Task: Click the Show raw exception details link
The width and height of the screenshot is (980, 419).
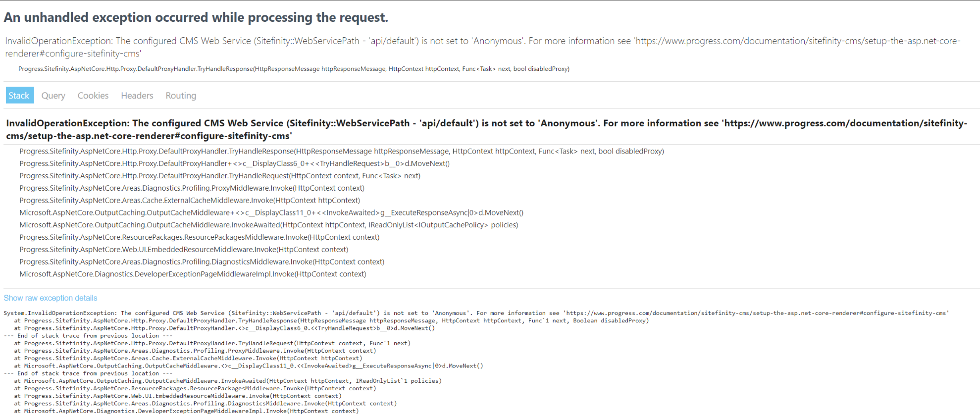Action: point(51,298)
